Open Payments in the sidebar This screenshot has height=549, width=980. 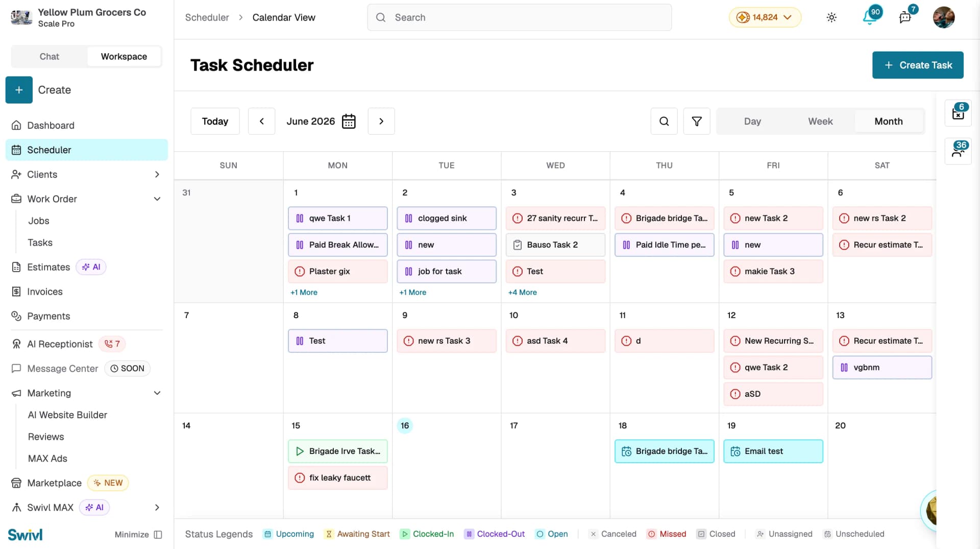[86, 316]
